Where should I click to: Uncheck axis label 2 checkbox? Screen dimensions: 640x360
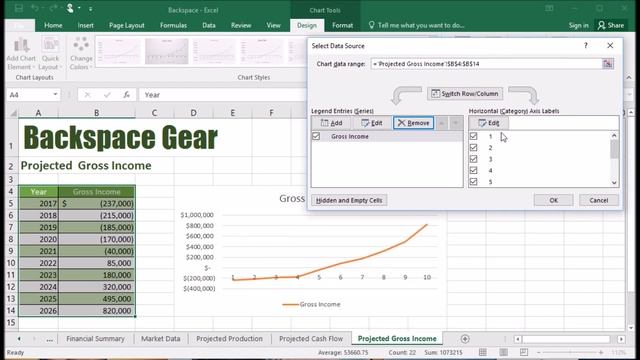click(x=473, y=147)
